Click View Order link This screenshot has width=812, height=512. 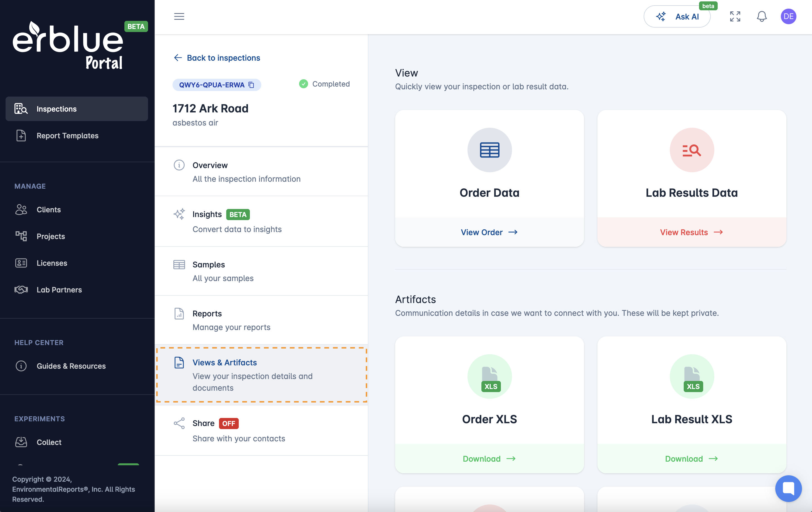(x=489, y=232)
